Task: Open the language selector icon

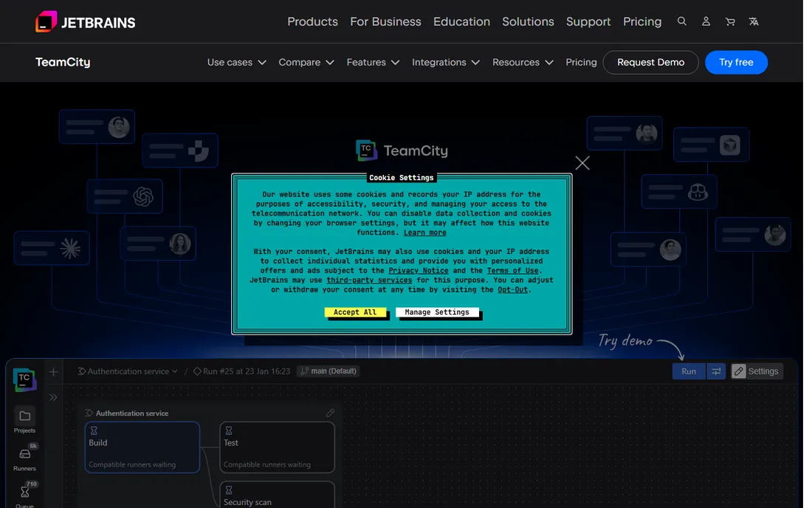Action: [x=754, y=21]
